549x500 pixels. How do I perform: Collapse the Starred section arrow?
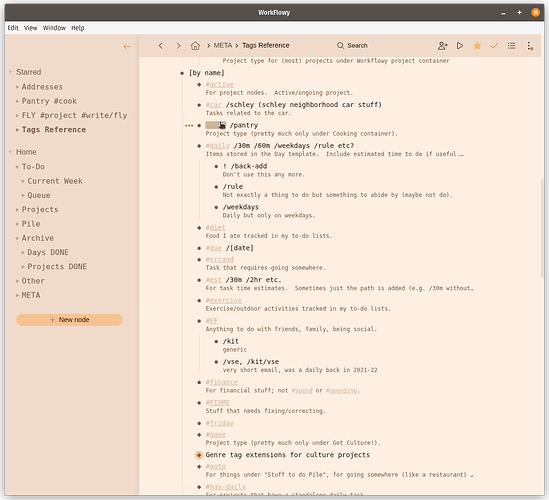coord(11,72)
